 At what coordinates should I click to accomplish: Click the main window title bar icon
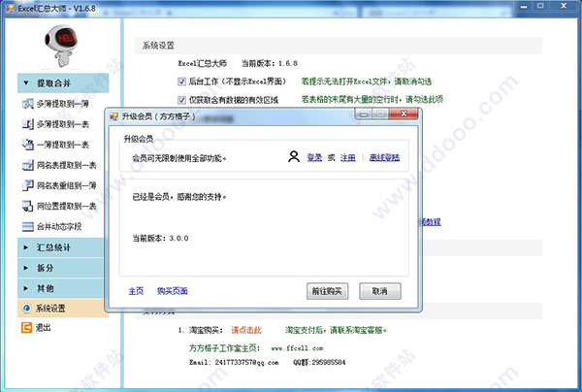point(10,8)
